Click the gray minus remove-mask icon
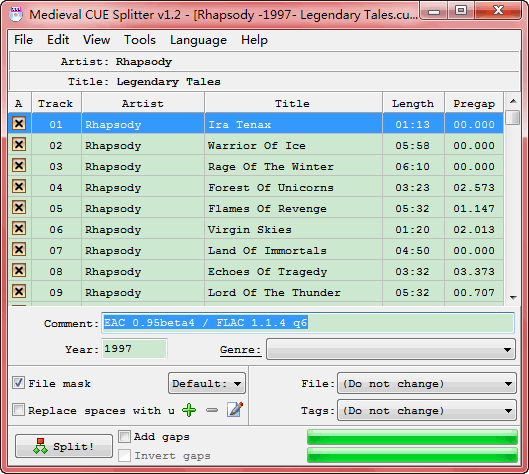The image size is (529, 474). (x=212, y=410)
